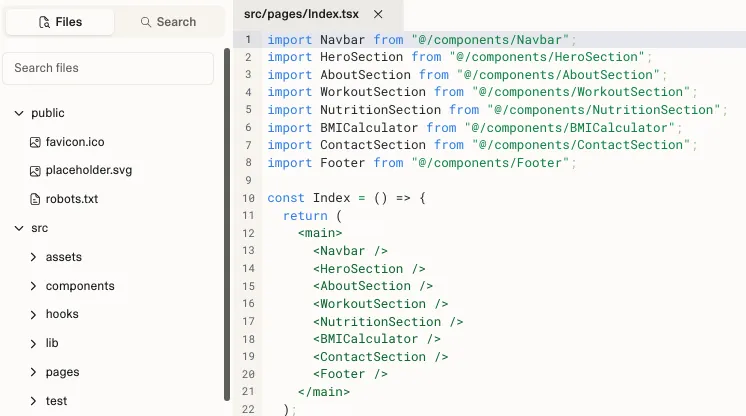
Task: Switch to the Search tab
Action: click(x=167, y=22)
